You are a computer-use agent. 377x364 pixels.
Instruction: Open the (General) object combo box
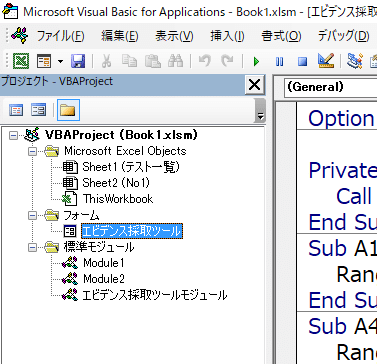[x=330, y=87]
